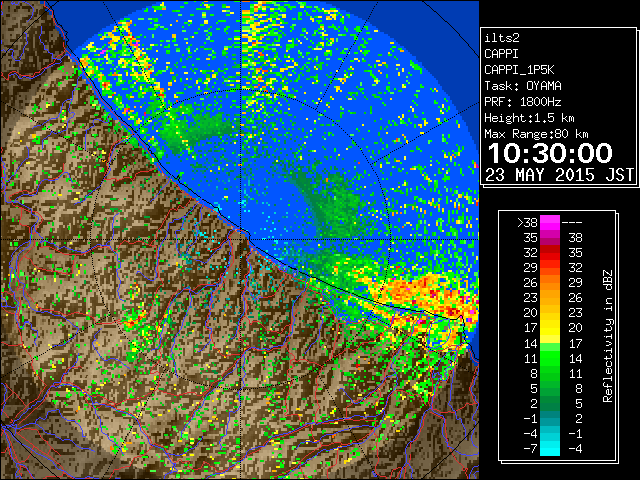Click the '---' legend entry
This screenshot has width=640, height=480.
tap(572, 223)
